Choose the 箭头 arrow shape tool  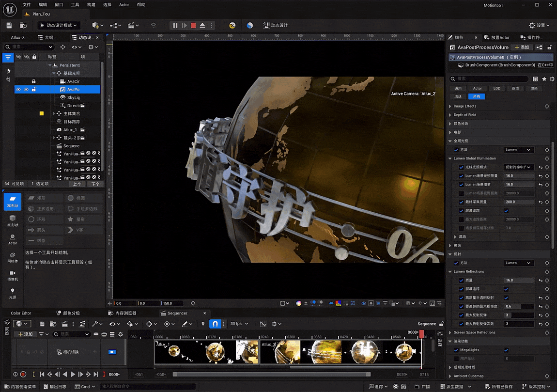[45, 230]
